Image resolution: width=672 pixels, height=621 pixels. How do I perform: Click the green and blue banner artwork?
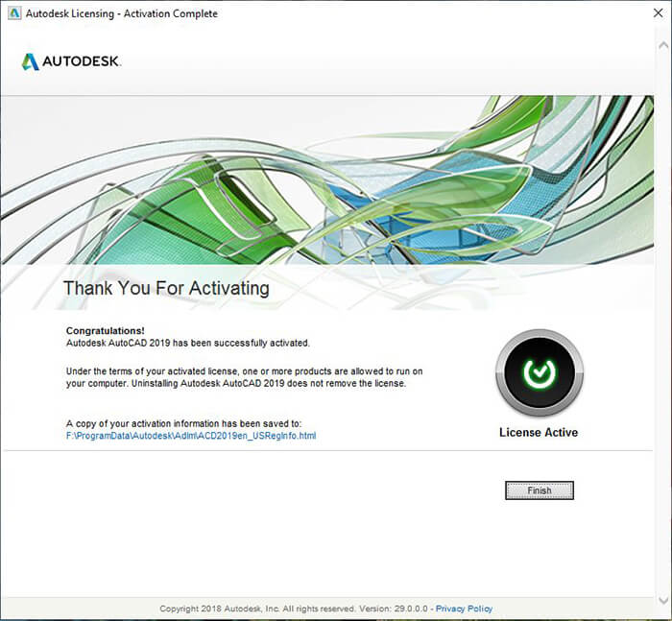(327, 179)
